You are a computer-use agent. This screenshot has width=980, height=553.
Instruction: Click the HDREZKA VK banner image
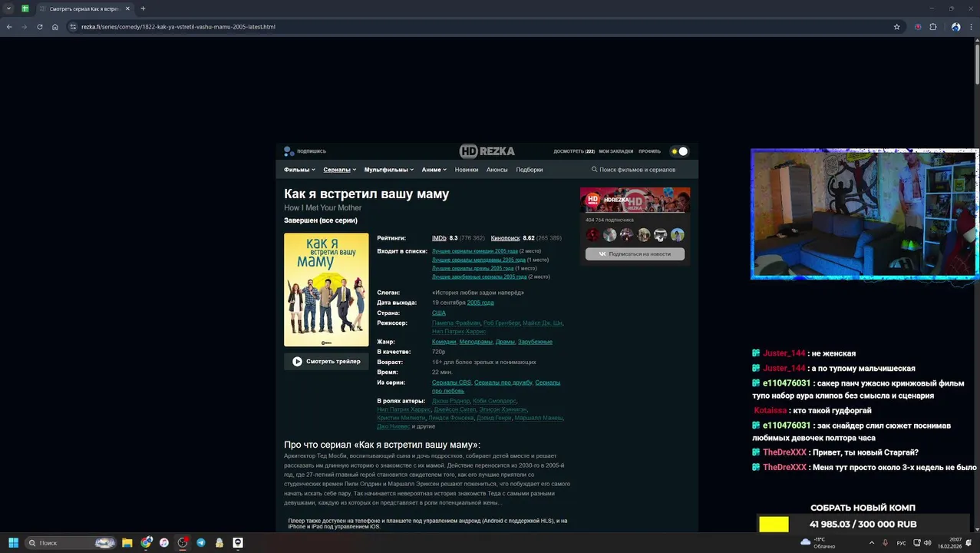pos(635,200)
